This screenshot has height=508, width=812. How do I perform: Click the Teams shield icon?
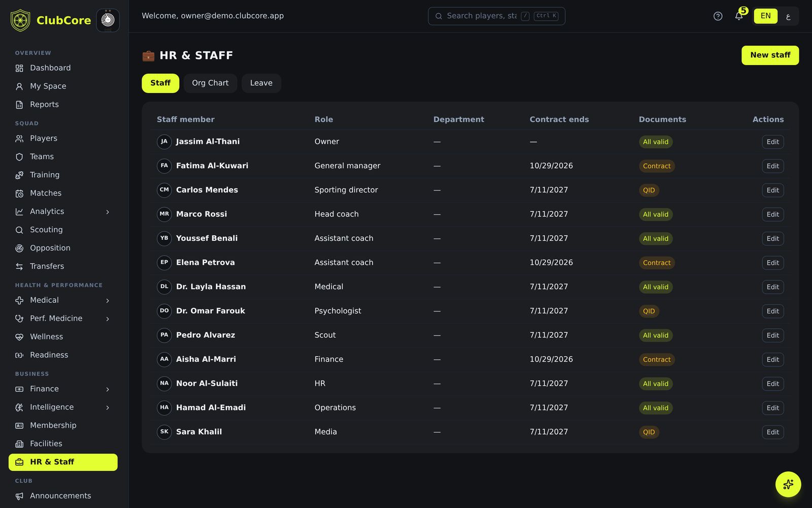tap(19, 157)
